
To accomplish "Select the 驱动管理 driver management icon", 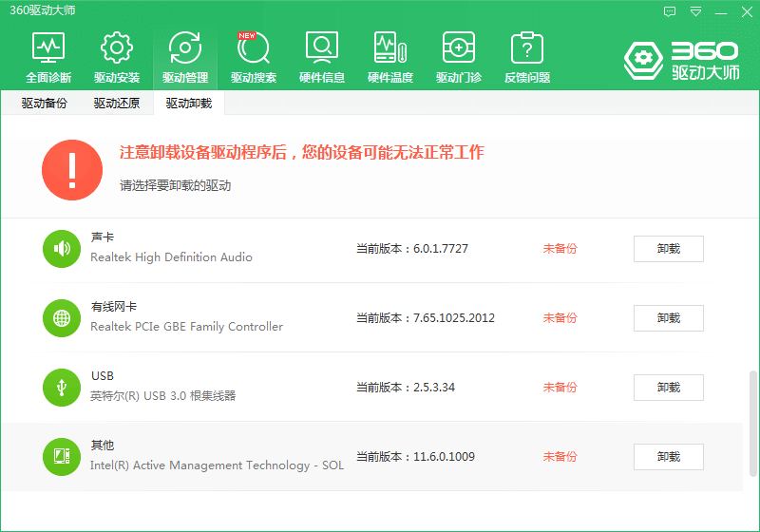I will point(185,57).
